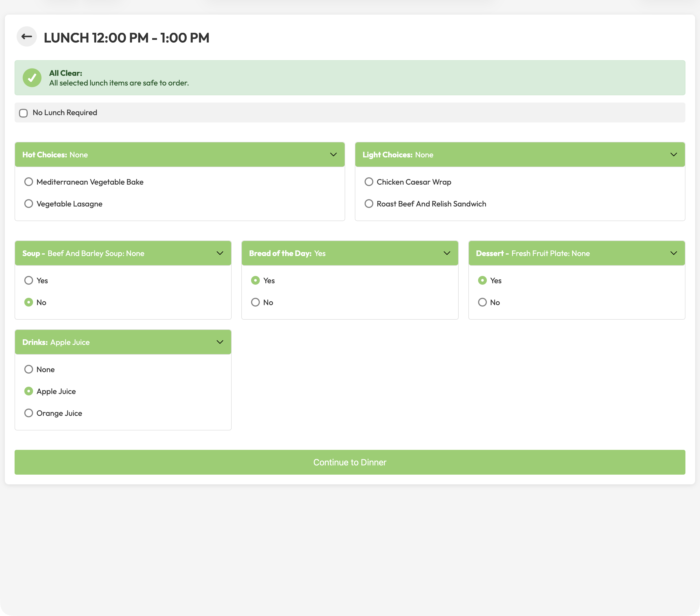700x616 pixels.
Task: Collapse the Bread of the Day chevron
Action: (446, 253)
